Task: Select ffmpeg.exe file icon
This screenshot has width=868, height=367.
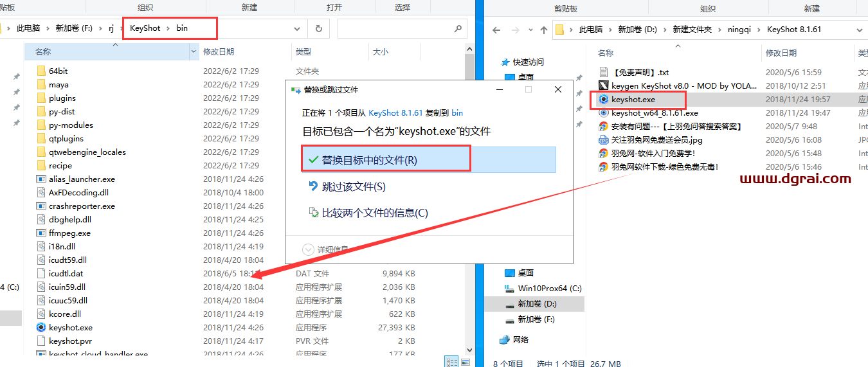Action: pyautogui.click(x=41, y=233)
